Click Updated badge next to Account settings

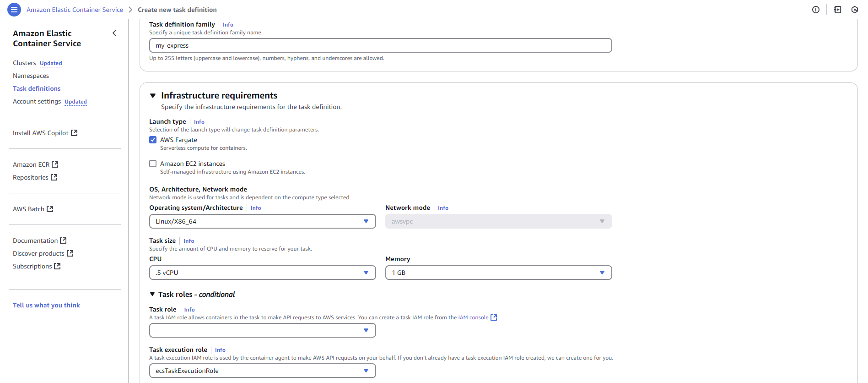click(75, 102)
